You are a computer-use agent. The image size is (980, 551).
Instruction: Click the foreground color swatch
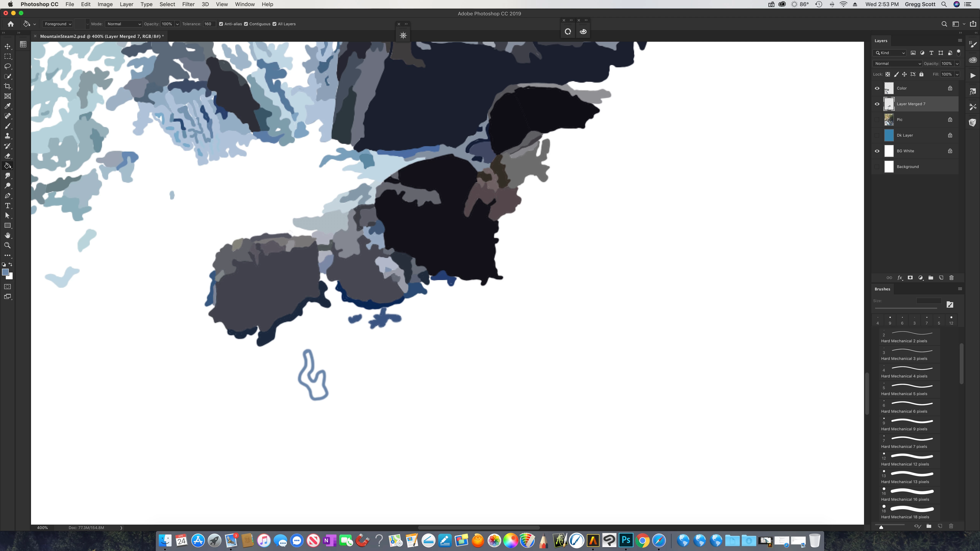click(x=5, y=272)
